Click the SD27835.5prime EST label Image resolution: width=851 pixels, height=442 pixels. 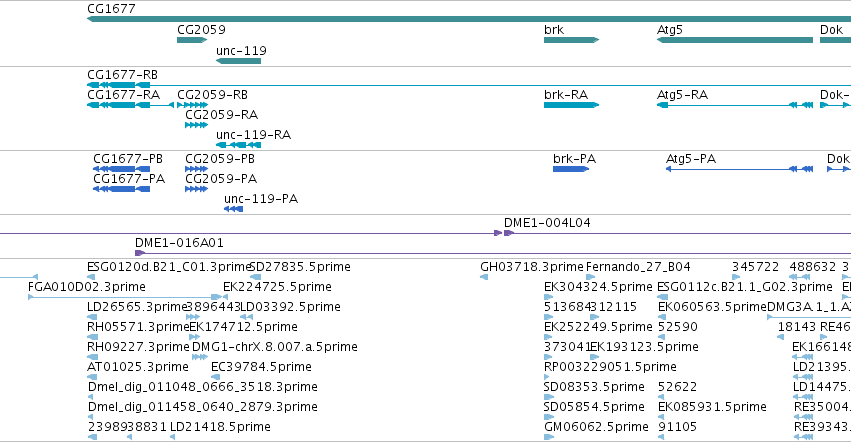point(300,267)
